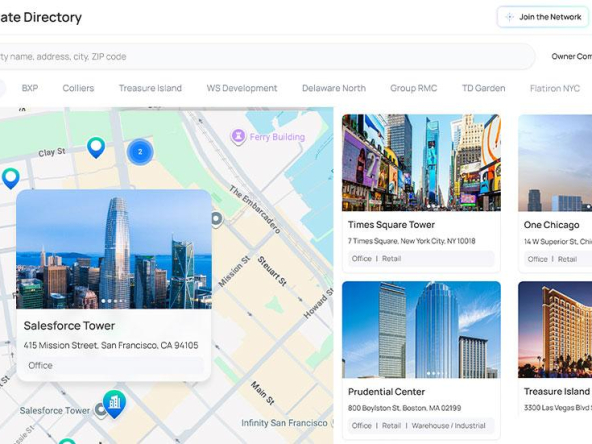Viewport: 592px width, 444px height.
Task: Select the Delaware North tab
Action: click(334, 88)
